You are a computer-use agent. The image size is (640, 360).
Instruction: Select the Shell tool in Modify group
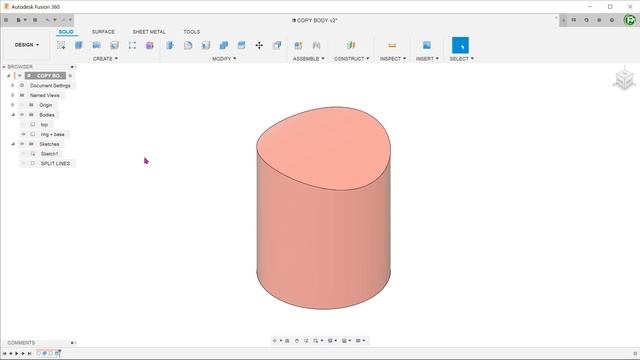click(x=206, y=45)
